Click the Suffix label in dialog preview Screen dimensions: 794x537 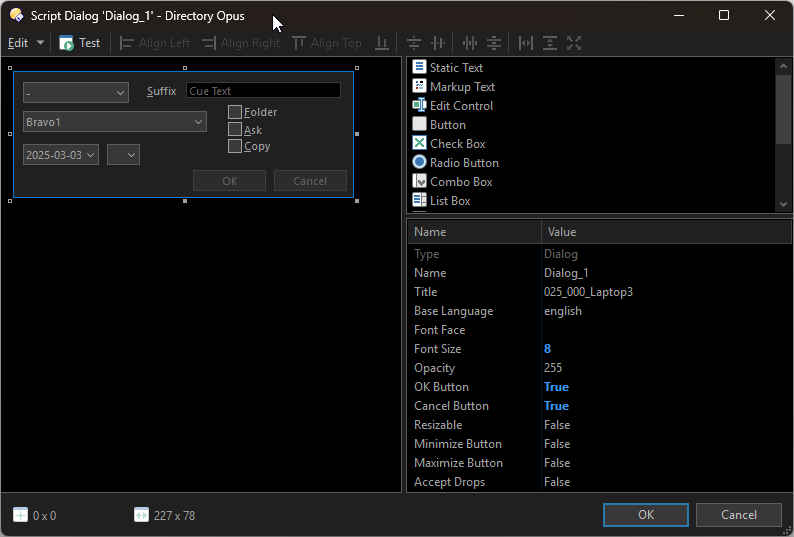pyautogui.click(x=162, y=91)
